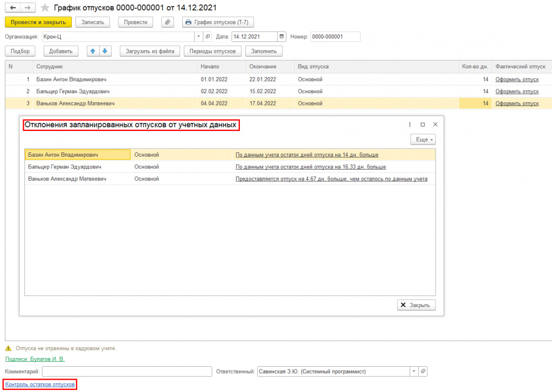Click into the Дата input field

(254, 37)
